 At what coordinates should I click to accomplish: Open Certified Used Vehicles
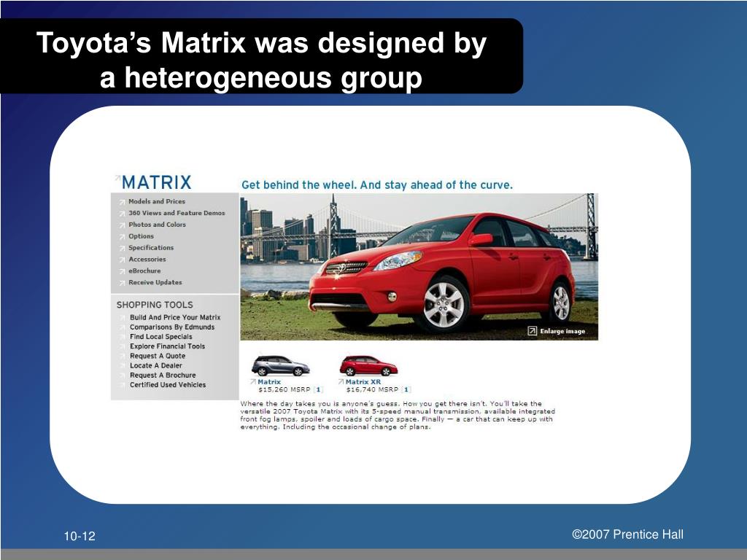(168, 385)
